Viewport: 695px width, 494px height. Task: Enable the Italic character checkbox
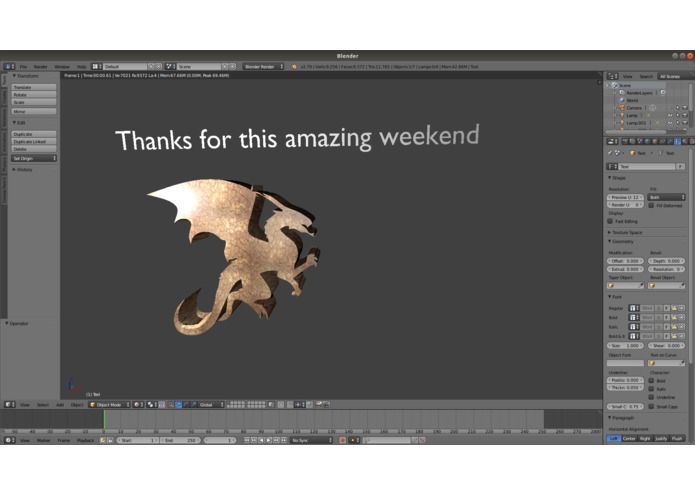(651, 389)
